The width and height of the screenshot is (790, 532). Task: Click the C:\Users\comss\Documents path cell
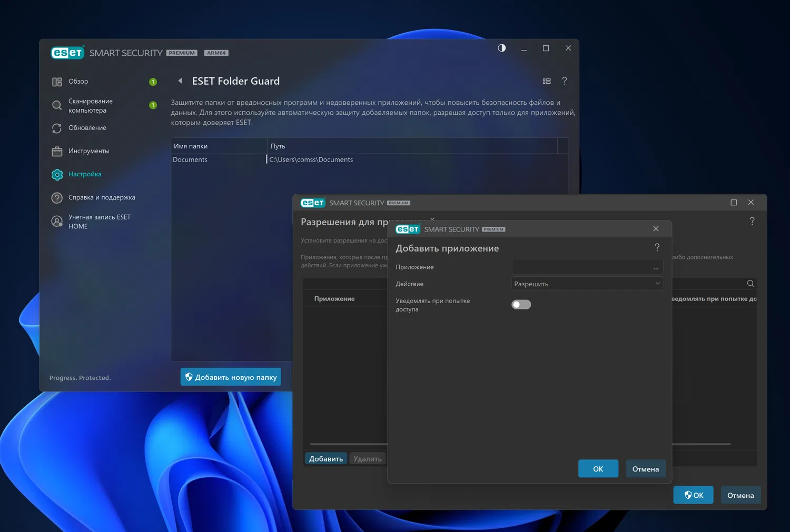coord(311,159)
